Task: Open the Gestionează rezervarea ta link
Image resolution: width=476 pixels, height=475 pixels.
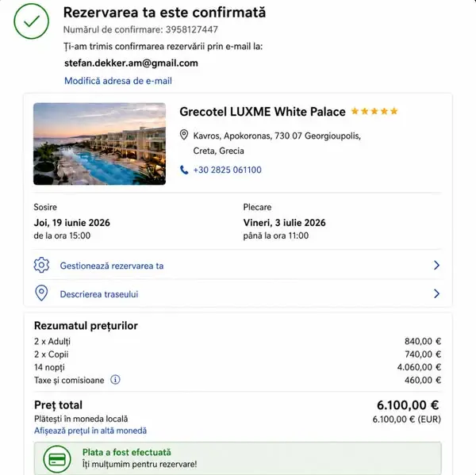Action: (112, 266)
